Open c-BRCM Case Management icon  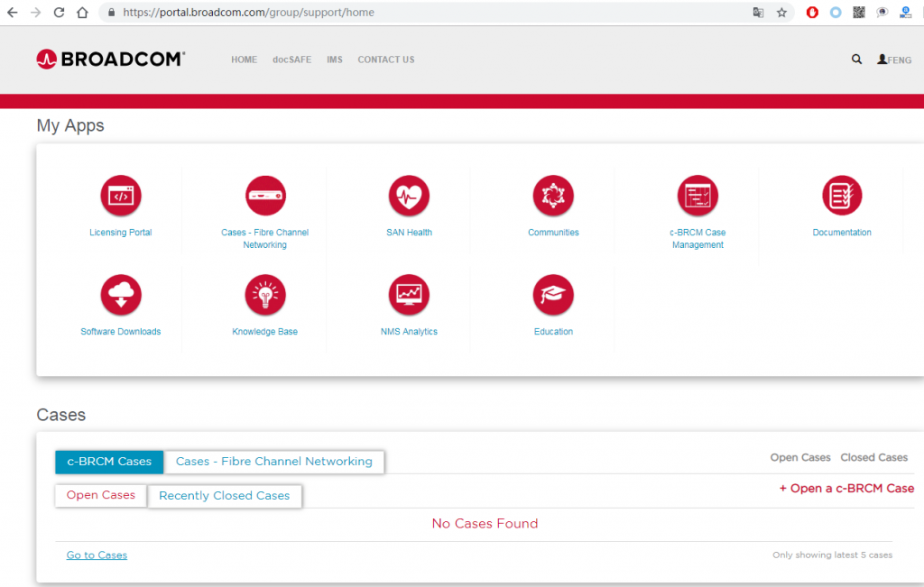click(x=698, y=196)
